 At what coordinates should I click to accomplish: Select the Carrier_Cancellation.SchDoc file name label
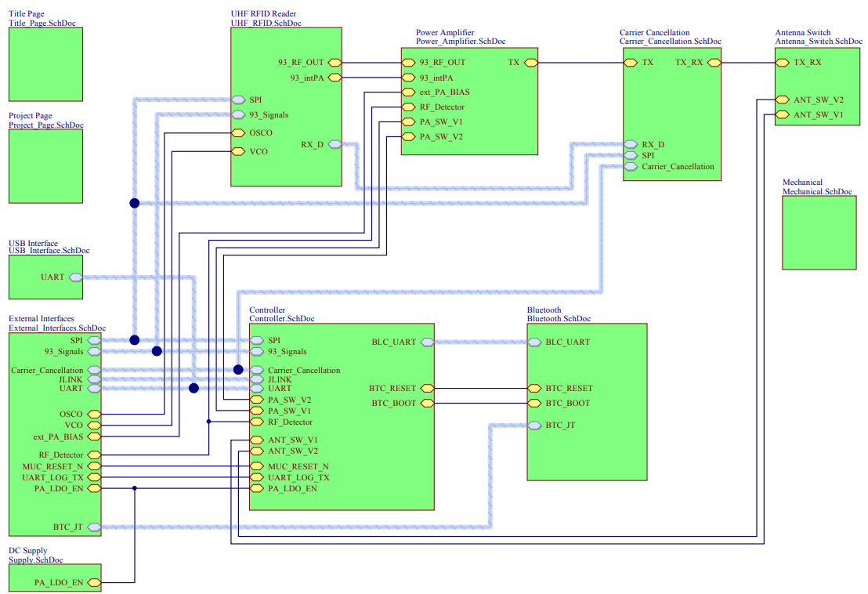coord(671,42)
